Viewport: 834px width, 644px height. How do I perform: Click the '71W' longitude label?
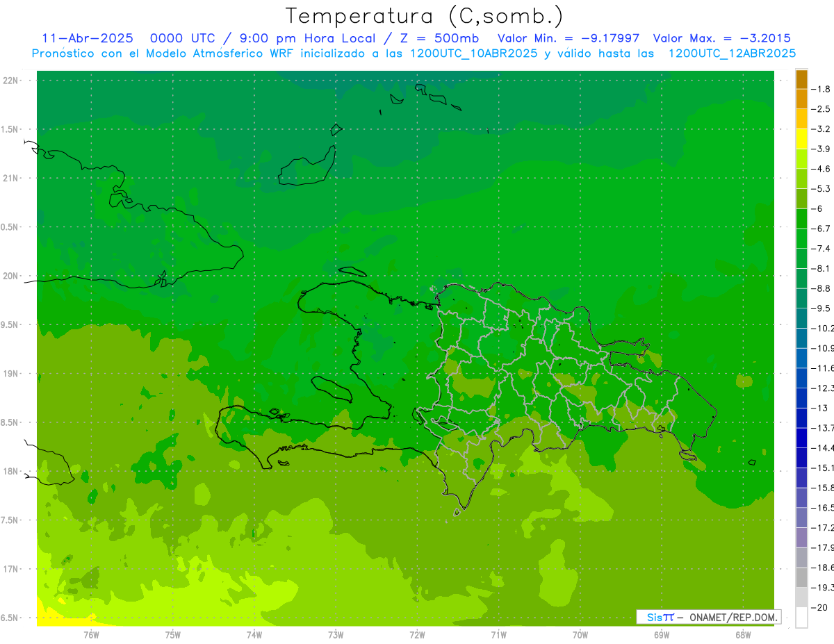(498, 634)
